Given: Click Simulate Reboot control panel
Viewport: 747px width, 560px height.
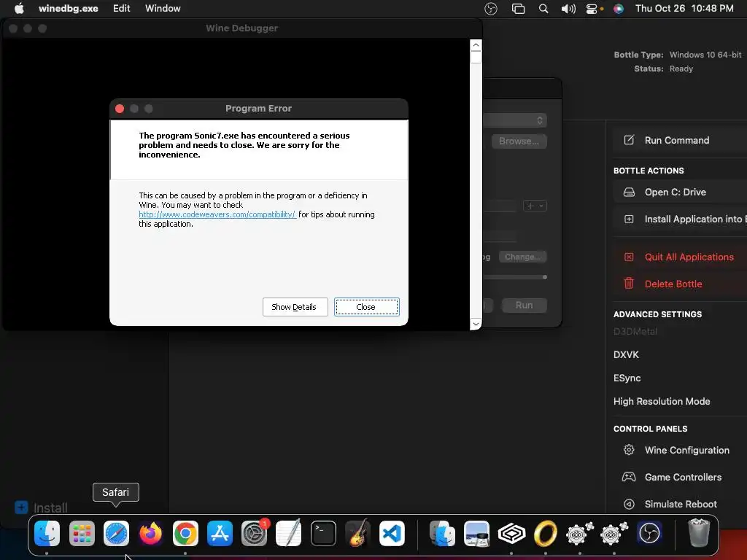Looking at the screenshot, I should [x=681, y=505].
